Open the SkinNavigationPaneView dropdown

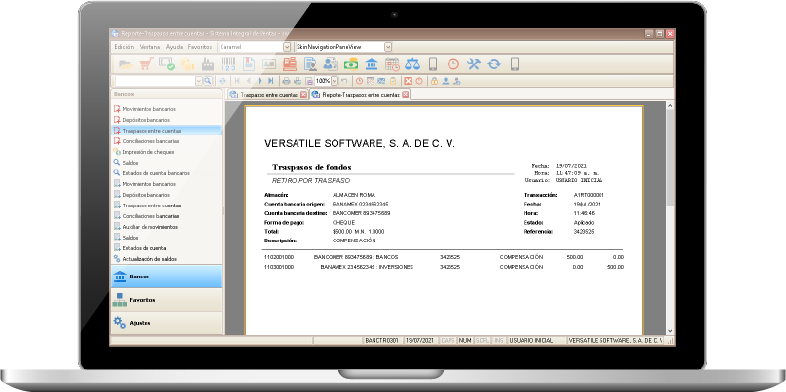(388, 47)
